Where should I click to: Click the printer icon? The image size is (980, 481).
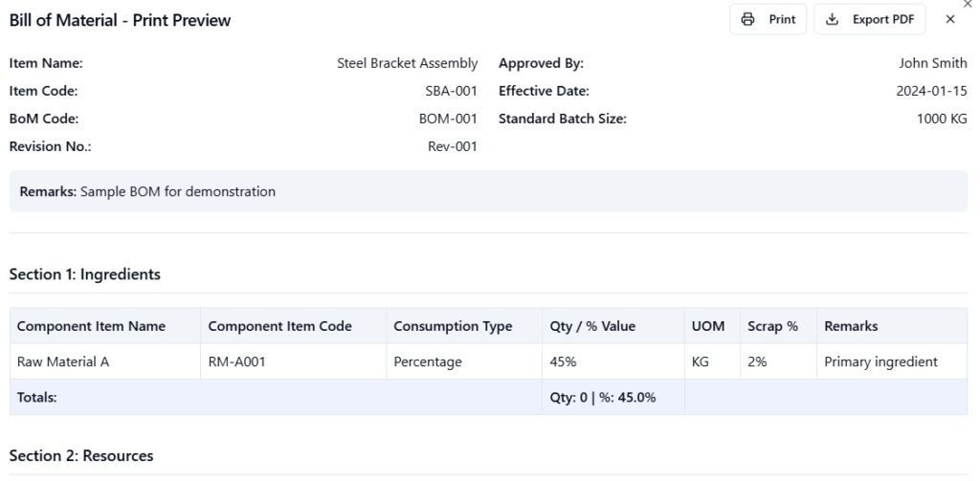click(x=748, y=19)
